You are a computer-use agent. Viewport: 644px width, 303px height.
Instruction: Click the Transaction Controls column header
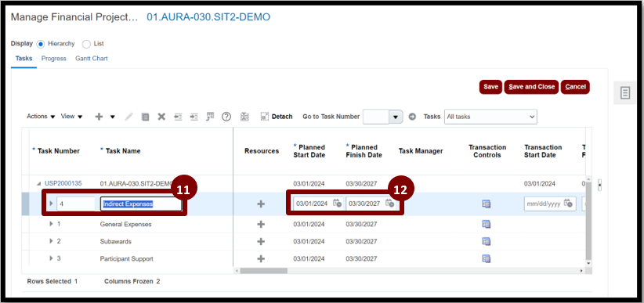point(487,151)
